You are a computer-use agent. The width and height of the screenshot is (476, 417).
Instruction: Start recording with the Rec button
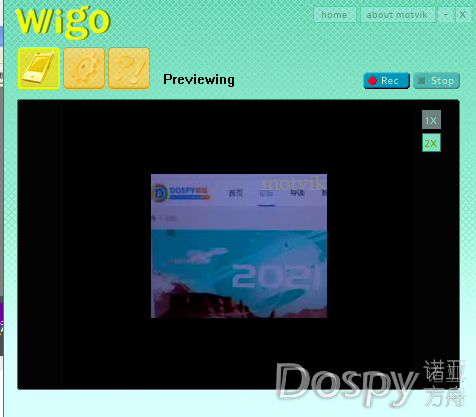(x=386, y=81)
